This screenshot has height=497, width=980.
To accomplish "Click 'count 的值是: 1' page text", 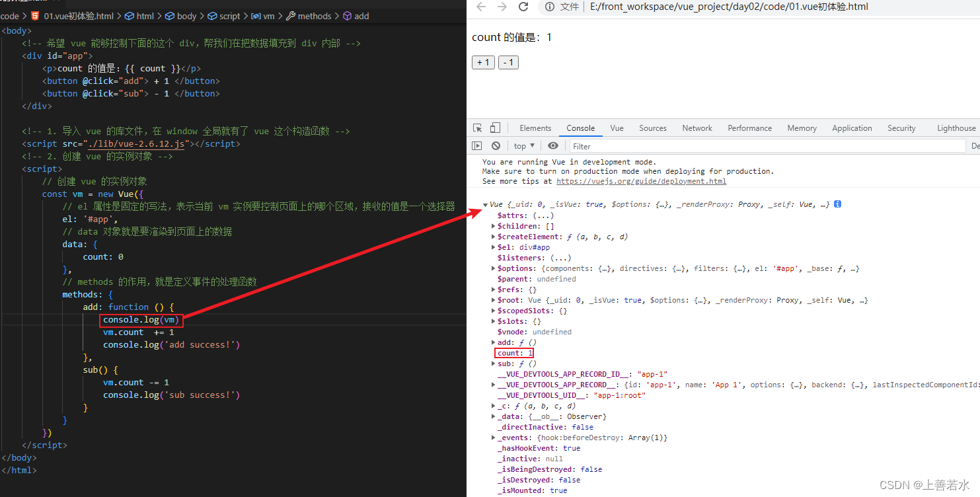I will (x=511, y=38).
